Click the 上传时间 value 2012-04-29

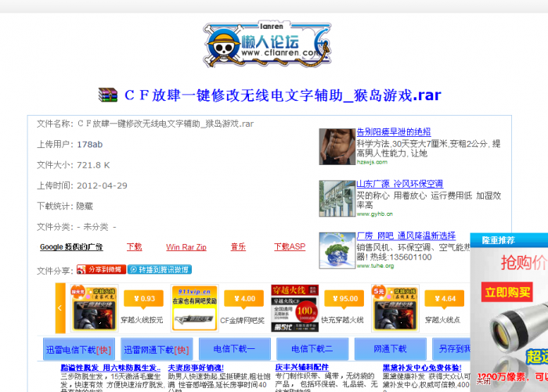tap(102, 185)
